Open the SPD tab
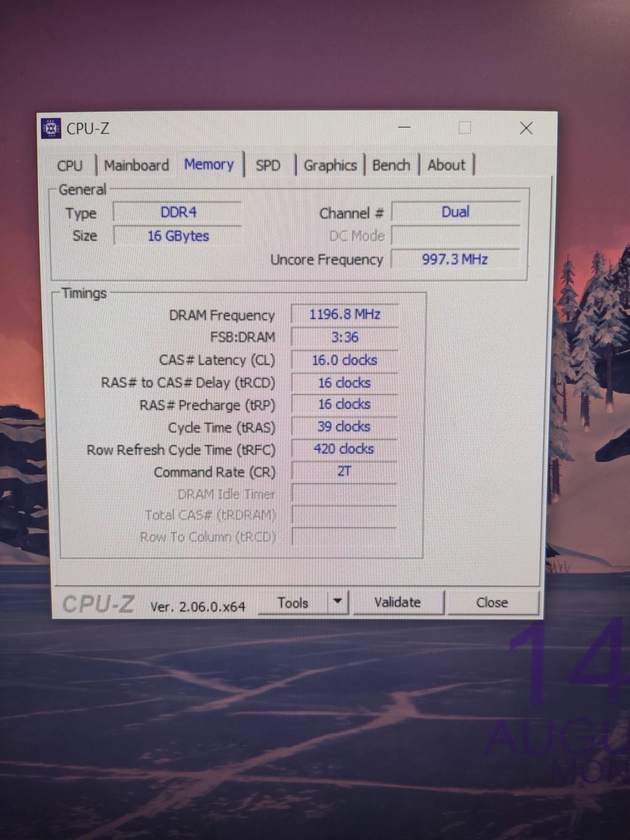This screenshot has height=840, width=630. pyautogui.click(x=268, y=165)
